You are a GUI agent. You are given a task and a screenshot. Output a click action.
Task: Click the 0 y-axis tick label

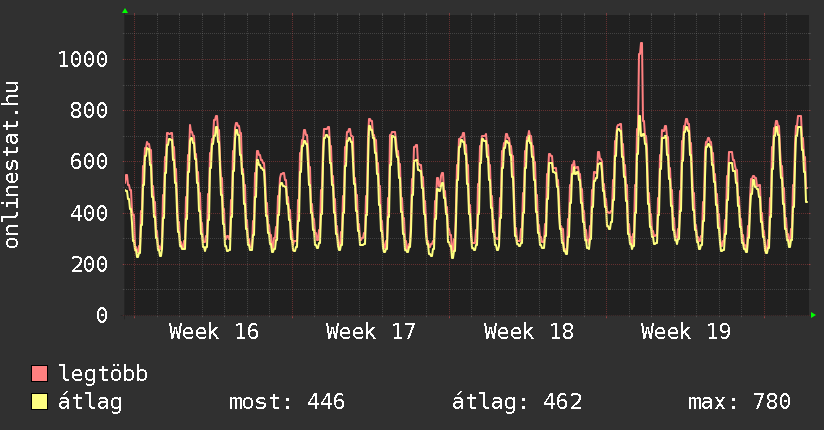click(x=102, y=315)
